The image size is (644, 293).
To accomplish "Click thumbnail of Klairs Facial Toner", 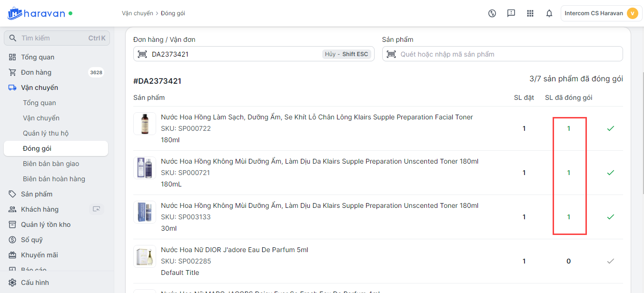I will click(145, 124).
